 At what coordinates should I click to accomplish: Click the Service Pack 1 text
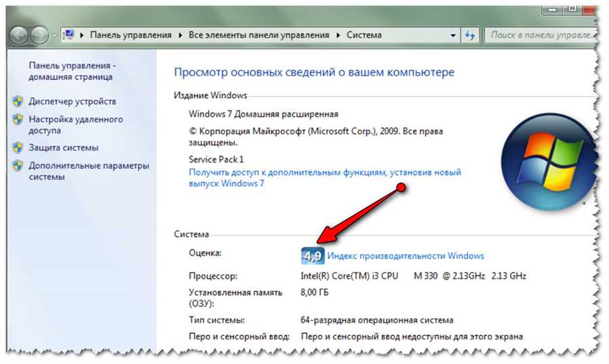pos(216,159)
